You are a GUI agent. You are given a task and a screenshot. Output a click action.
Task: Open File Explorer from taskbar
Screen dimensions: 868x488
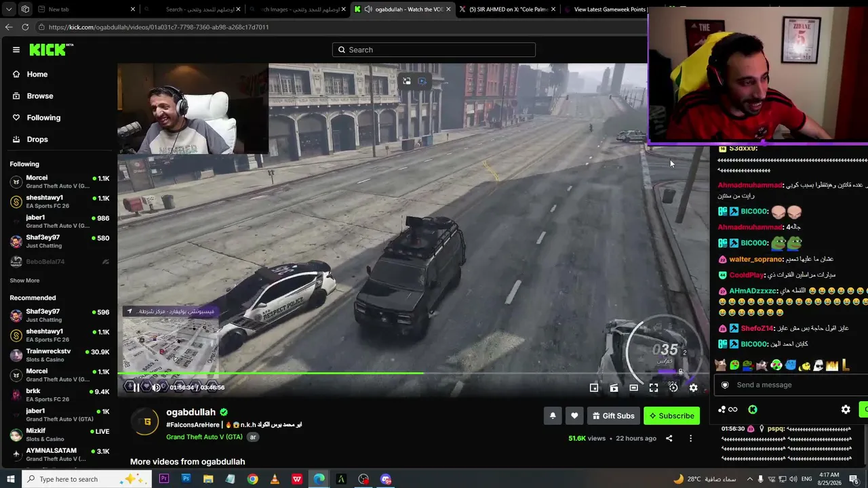coord(208,479)
